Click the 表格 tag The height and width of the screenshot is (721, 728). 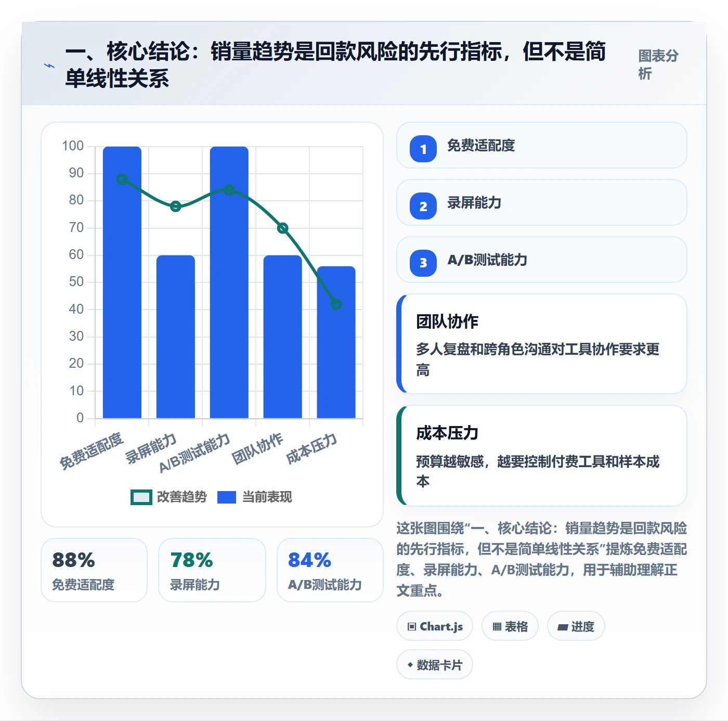[x=510, y=626]
